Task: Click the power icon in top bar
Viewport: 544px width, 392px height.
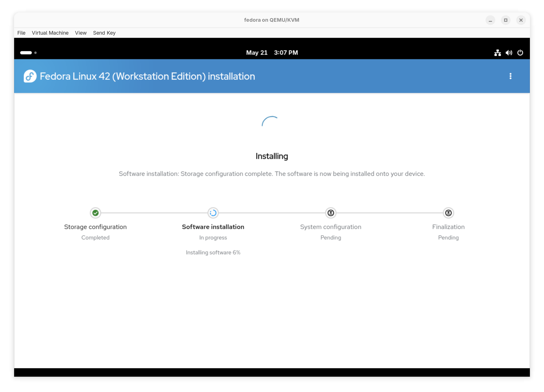Action: 520,53
